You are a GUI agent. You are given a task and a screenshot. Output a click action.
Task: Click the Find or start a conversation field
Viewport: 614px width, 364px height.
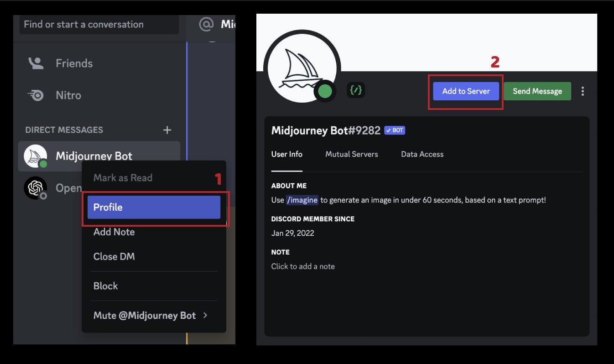pos(99,25)
